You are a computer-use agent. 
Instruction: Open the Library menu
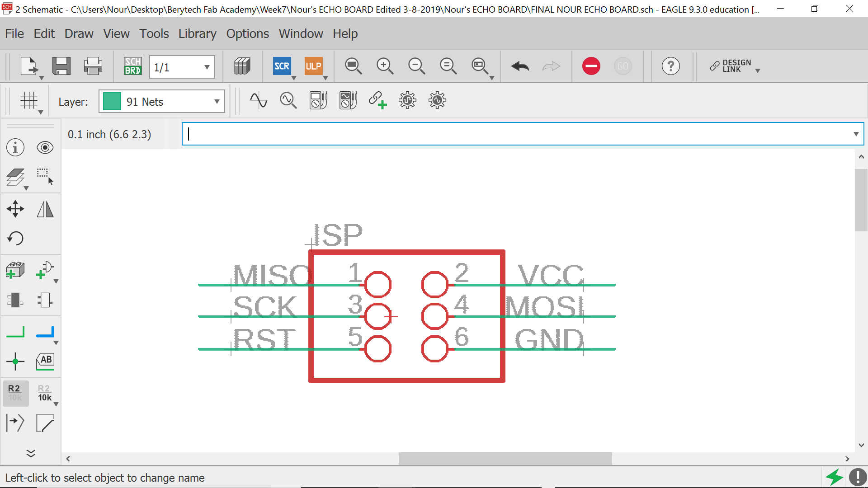click(197, 33)
